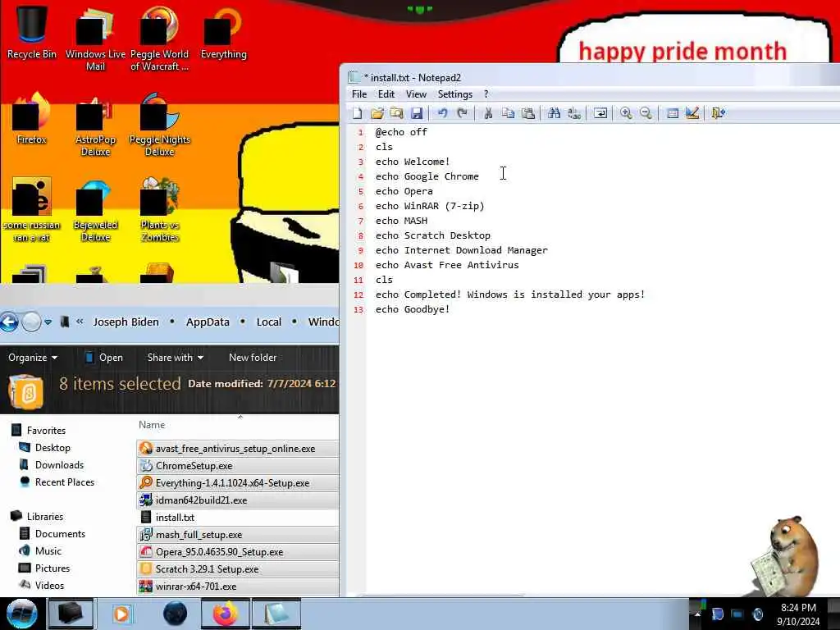
Task: Zoom out using the magnifier minus icon
Action: (x=646, y=113)
